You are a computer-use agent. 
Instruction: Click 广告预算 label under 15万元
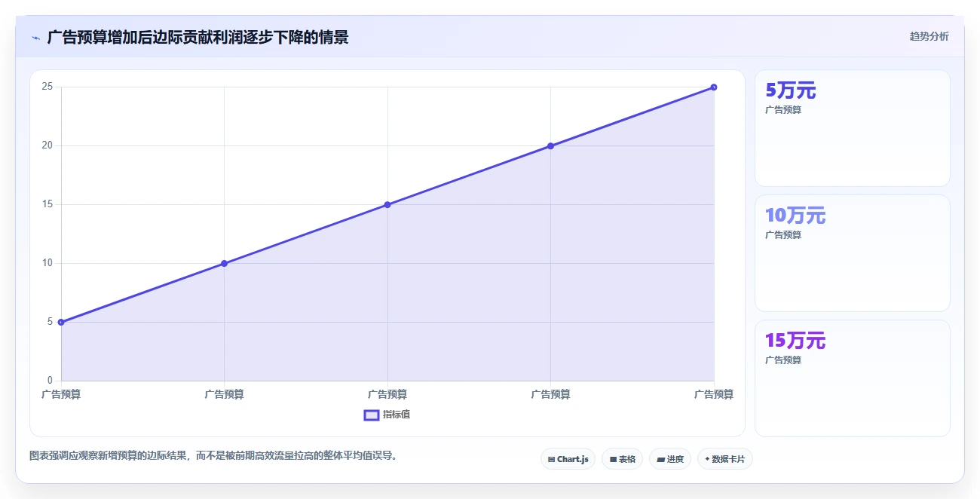pyautogui.click(x=783, y=360)
